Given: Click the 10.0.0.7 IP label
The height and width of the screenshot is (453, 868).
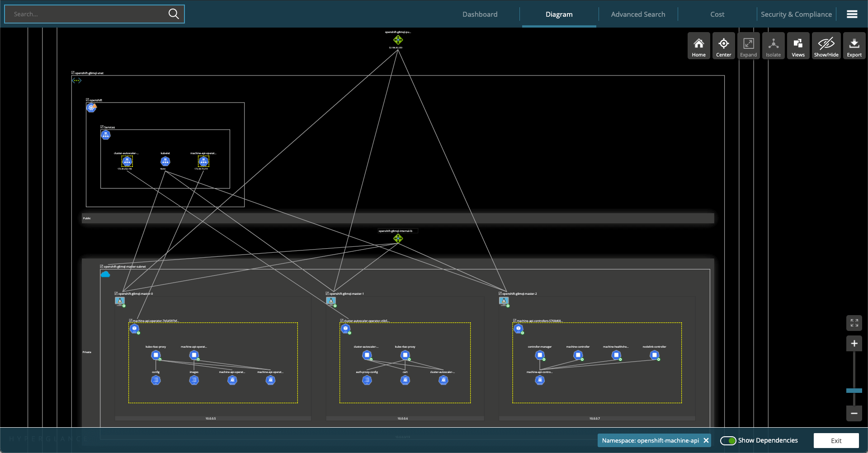Looking at the screenshot, I should 594,419.
